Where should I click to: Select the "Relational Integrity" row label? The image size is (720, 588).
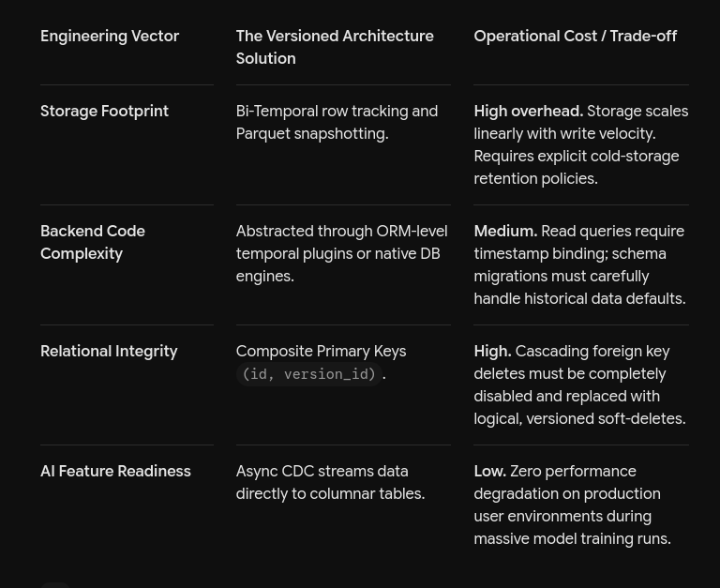coord(109,351)
